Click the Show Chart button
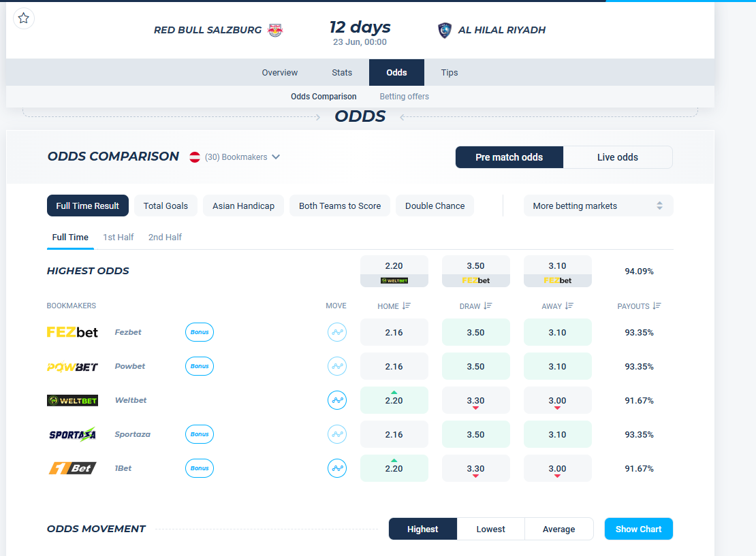The width and height of the screenshot is (756, 556). 638,529
